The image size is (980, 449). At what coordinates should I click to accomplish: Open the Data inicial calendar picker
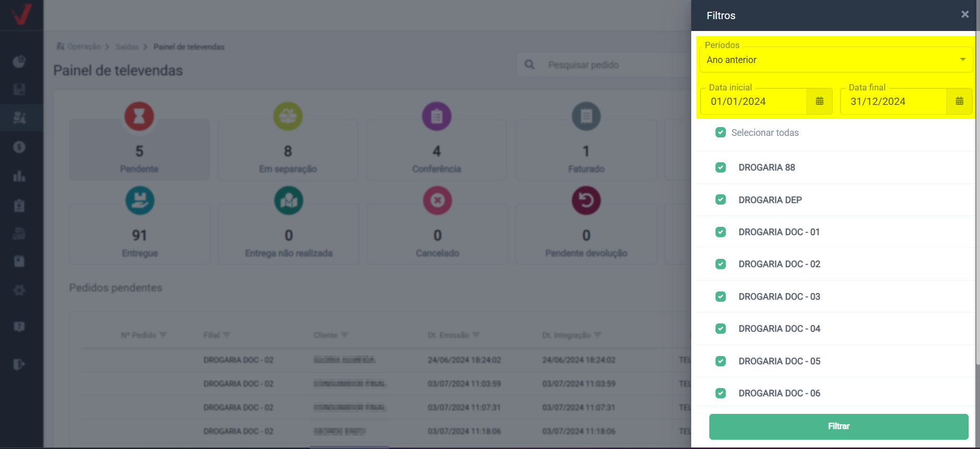819,101
